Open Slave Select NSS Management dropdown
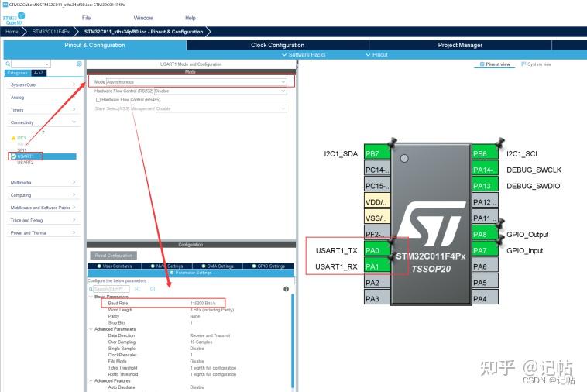The width and height of the screenshot is (587, 392). coord(221,108)
